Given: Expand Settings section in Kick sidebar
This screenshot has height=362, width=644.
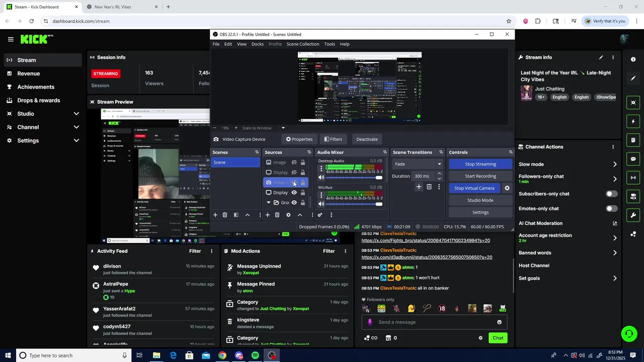Looking at the screenshot, I should click(x=76, y=141).
